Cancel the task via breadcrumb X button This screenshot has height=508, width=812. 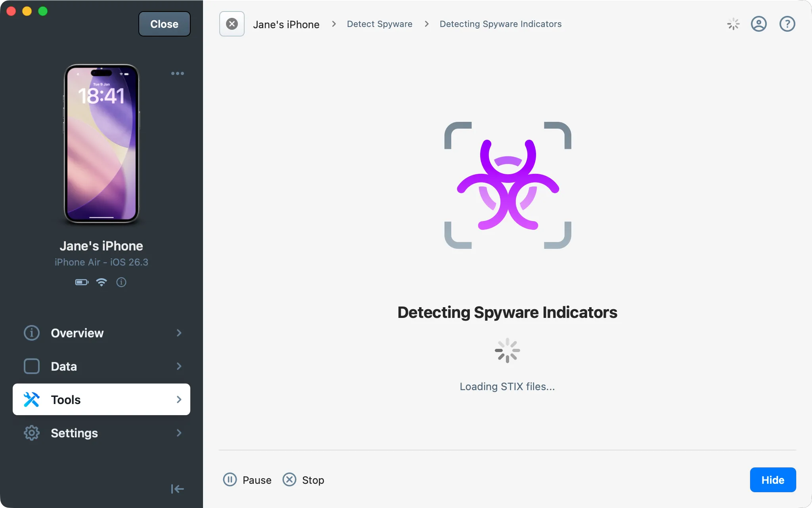click(x=232, y=24)
